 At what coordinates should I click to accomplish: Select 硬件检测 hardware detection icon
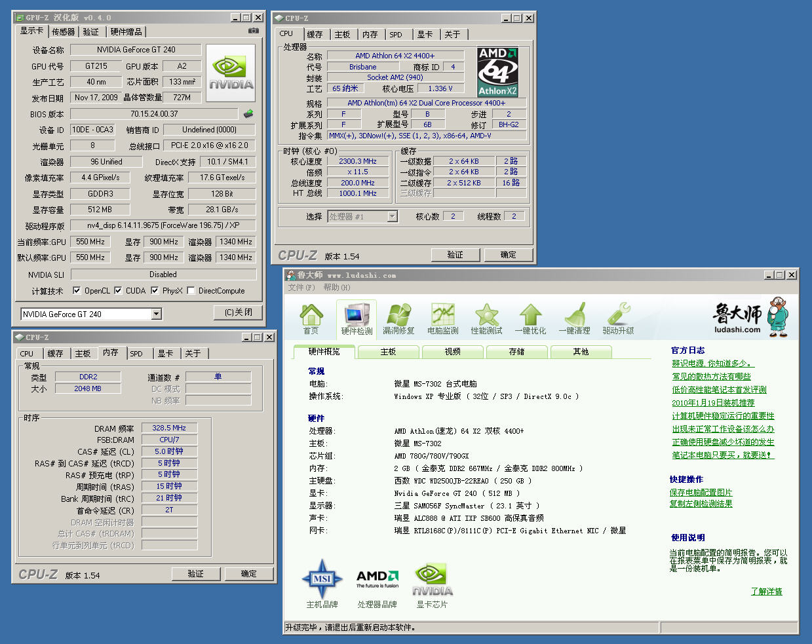(357, 320)
